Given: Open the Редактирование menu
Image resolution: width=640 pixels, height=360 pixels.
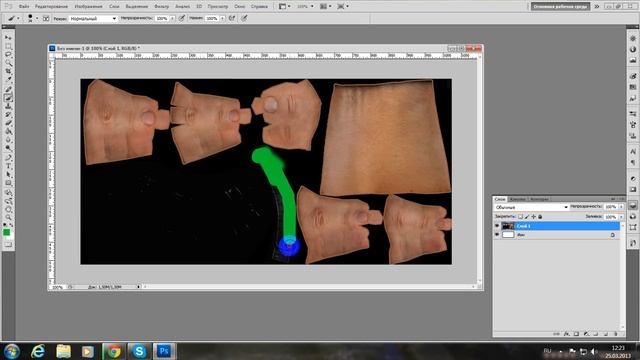Looking at the screenshot, I should point(51,7).
